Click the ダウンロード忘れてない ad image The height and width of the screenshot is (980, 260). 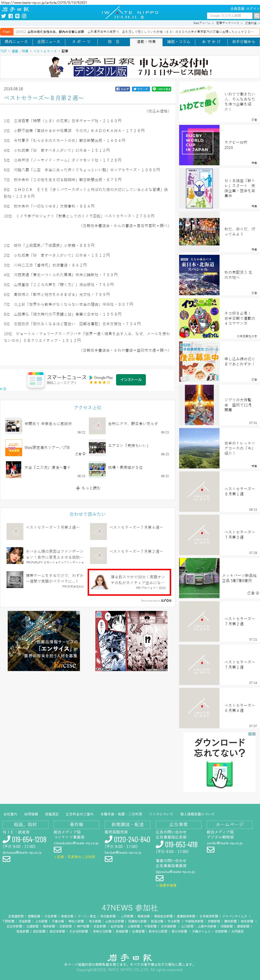(220, 762)
